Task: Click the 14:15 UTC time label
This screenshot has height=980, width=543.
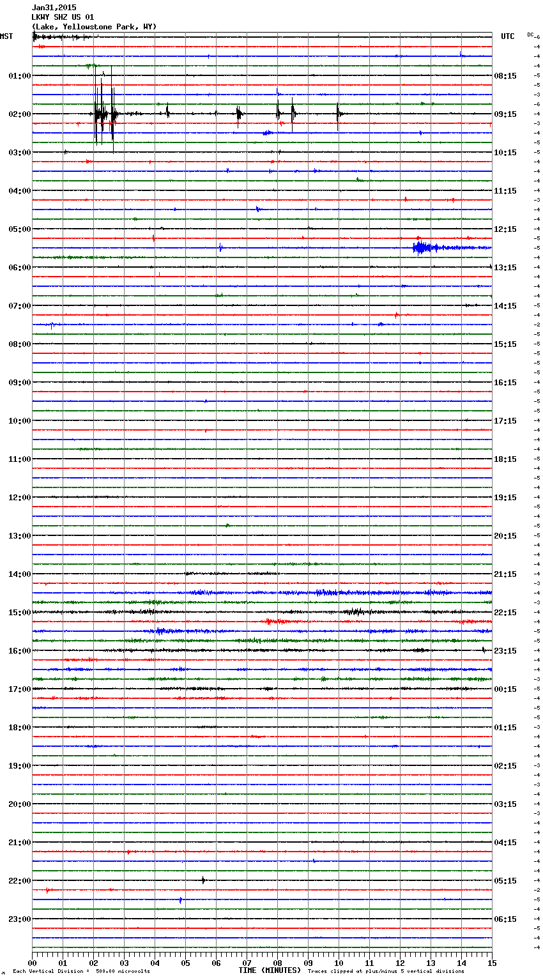Action: 505,306
